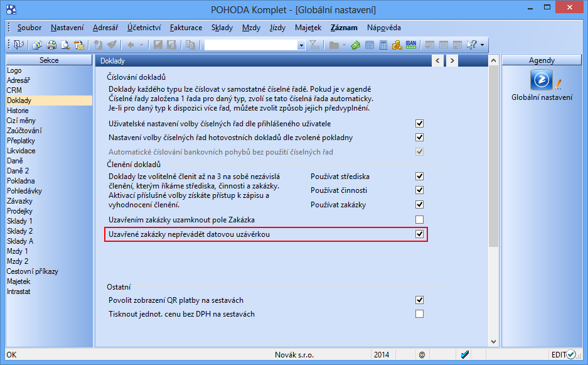Screen dimensions: 588x365
Task: Click the send by e-mail envelope icon
Action: [x=79, y=45]
